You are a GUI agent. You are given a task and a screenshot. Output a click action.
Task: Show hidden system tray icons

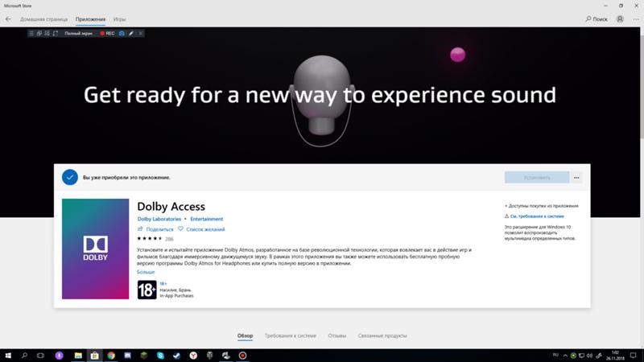tap(565, 356)
